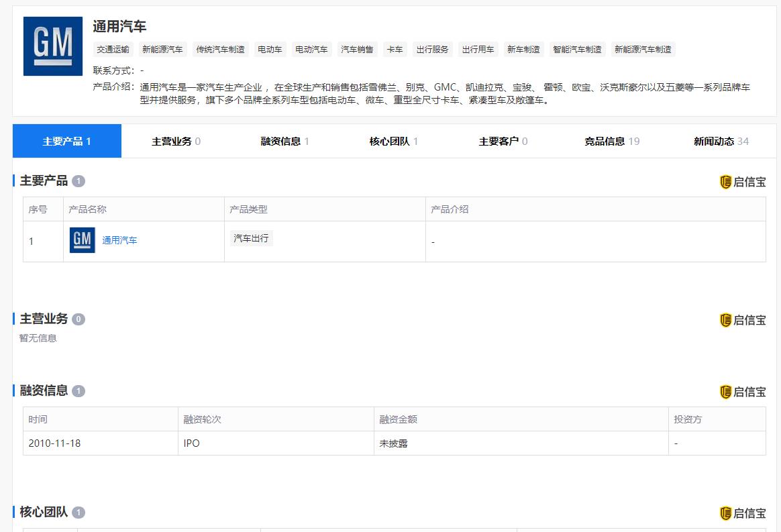
Task: Click 启信宝 logo beside 主营业务 heading
Action: click(743, 320)
